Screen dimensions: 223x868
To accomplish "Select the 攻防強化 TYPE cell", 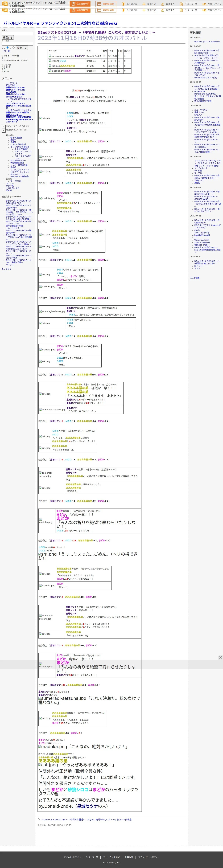I will 112,66.
